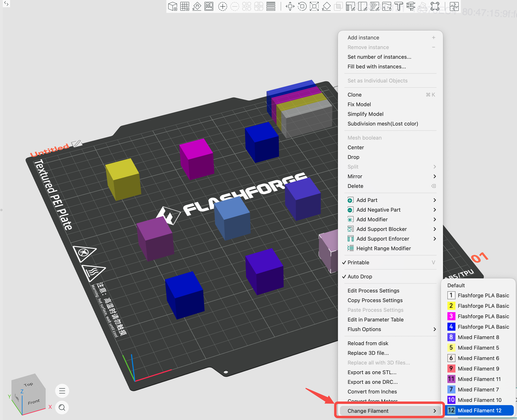Open the spray-can color painting tool
The height and width of the screenshot is (420, 517).
tap(387, 6)
